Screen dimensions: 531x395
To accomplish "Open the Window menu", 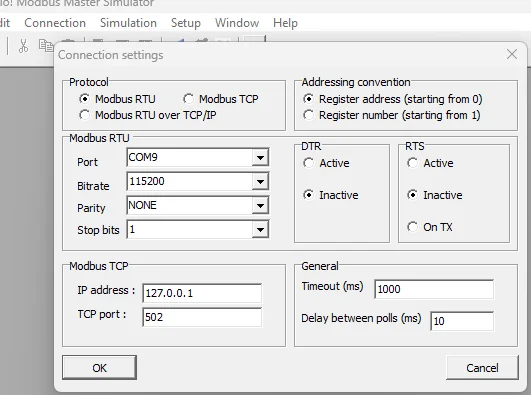I will pos(237,23).
